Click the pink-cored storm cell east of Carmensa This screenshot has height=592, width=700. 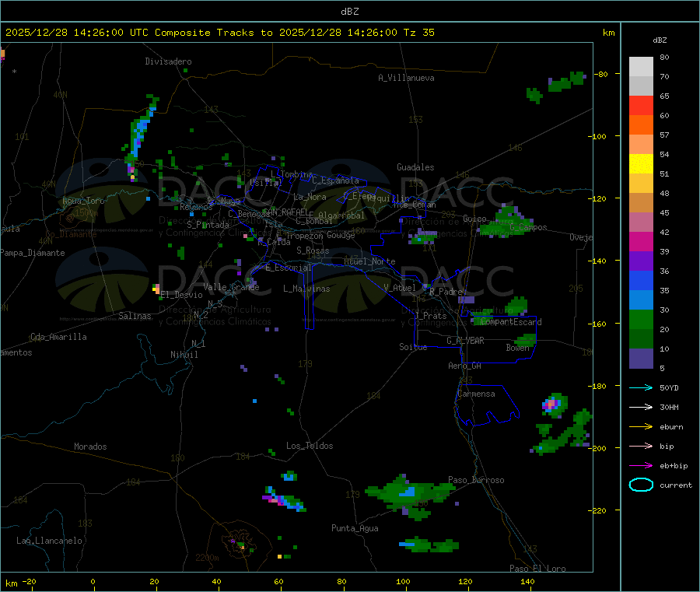pyautogui.click(x=555, y=405)
